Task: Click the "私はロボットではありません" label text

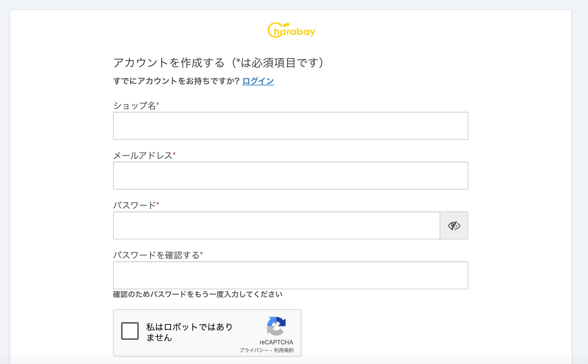Action: click(189, 332)
